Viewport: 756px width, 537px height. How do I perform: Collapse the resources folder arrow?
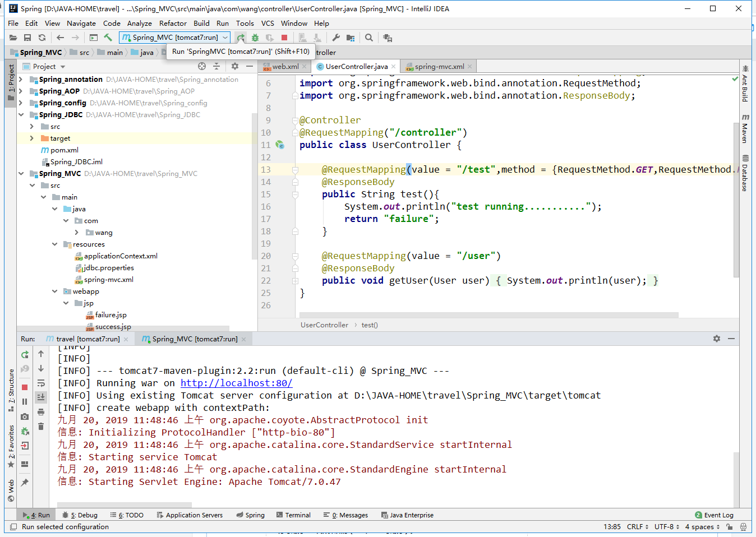[x=54, y=244]
